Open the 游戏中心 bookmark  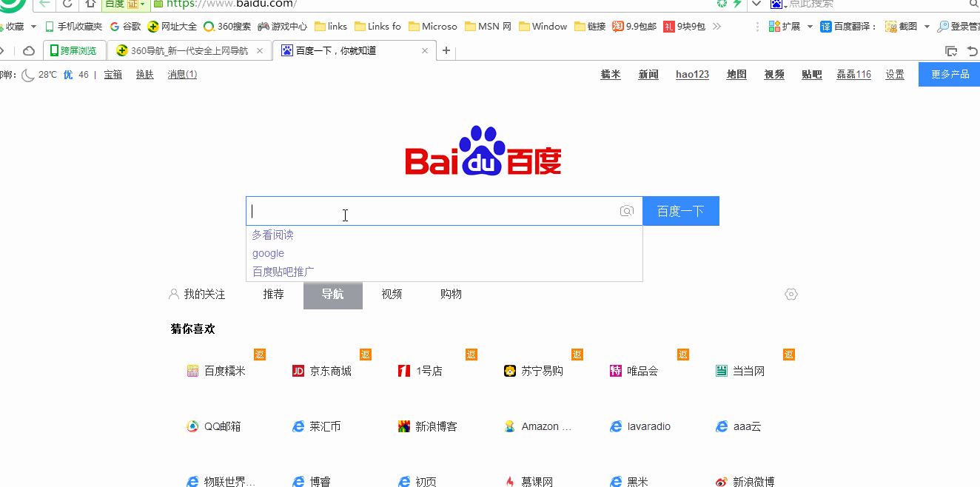[283, 27]
